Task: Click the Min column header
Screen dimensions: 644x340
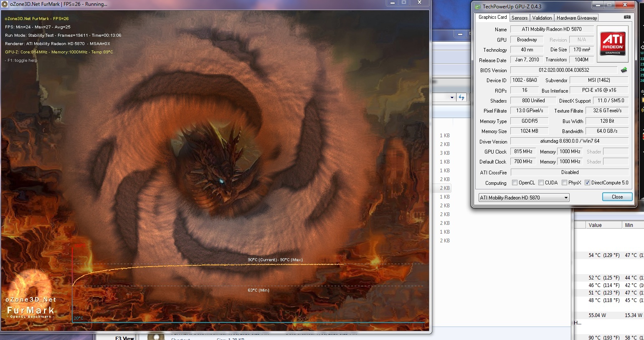Action: point(632,225)
